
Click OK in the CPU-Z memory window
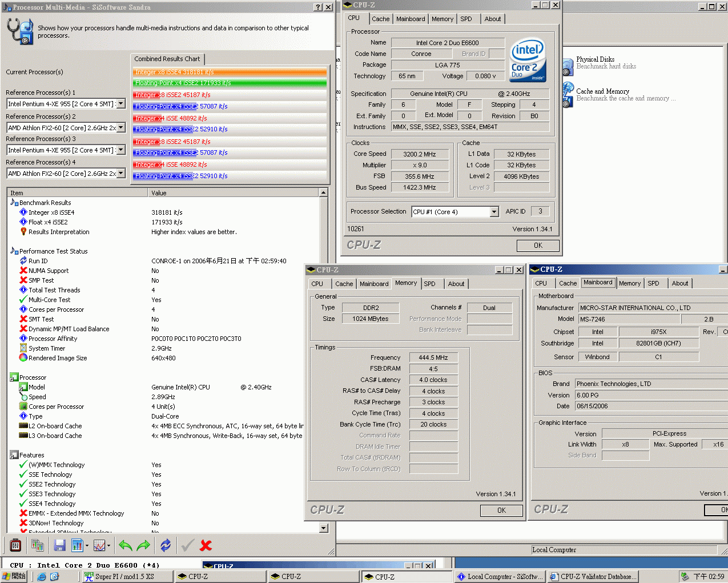pos(501,510)
